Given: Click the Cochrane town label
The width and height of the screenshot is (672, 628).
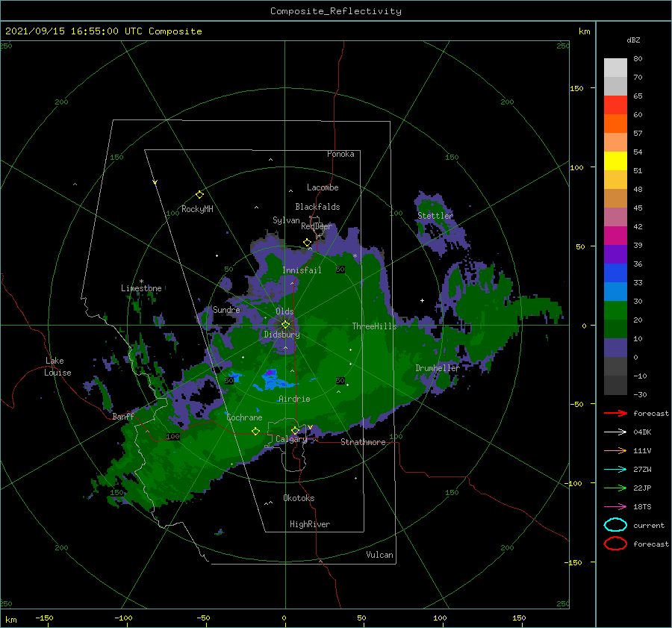Looking at the screenshot, I should point(244,417).
